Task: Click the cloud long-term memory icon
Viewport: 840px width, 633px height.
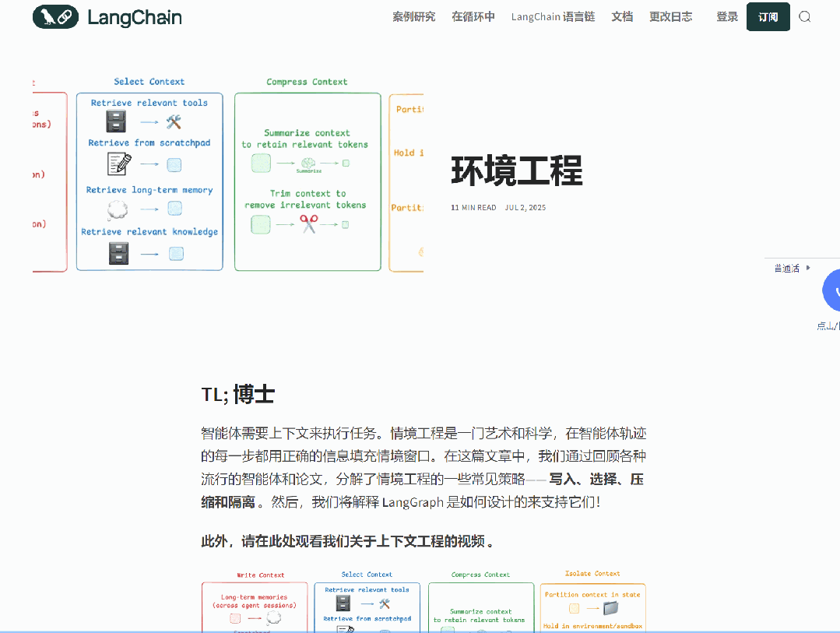Action: pos(118,209)
